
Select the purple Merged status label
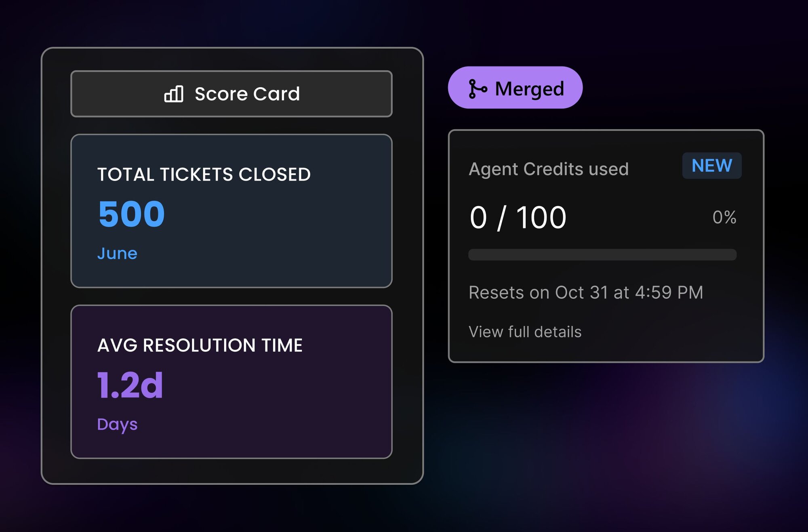(529, 88)
